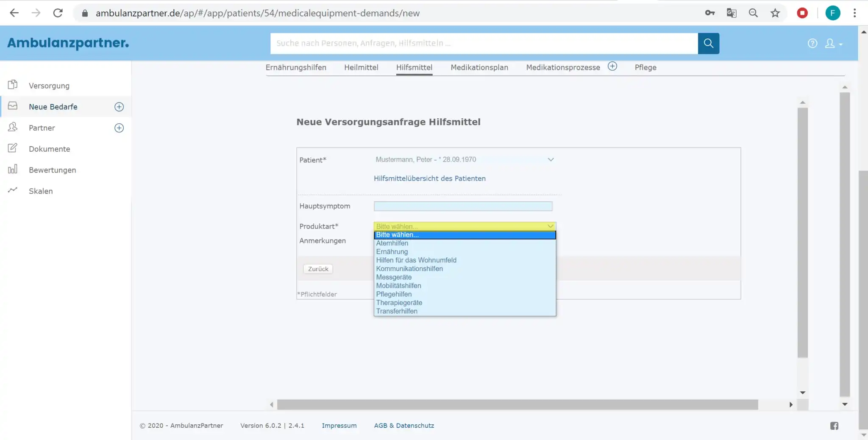Click plus icon next to Partner

coord(119,128)
